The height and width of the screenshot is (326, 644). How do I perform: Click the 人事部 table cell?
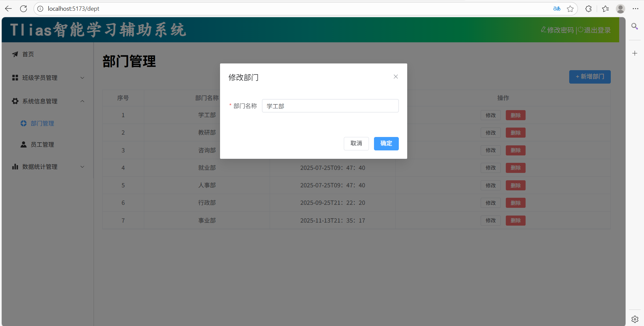point(207,185)
